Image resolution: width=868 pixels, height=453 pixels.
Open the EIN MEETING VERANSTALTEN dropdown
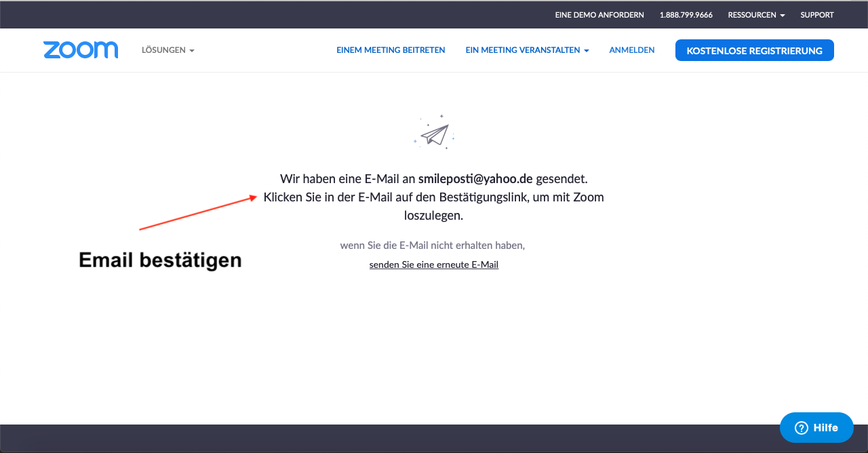click(527, 50)
